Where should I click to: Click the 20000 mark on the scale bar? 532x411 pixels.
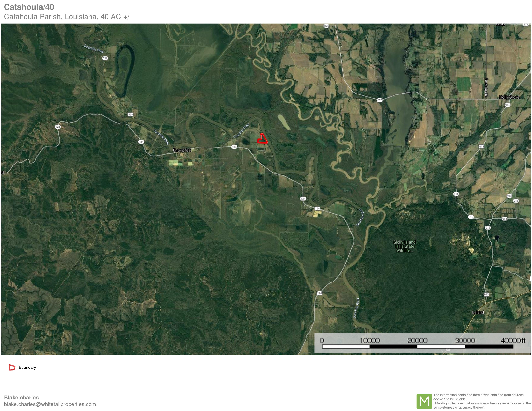coord(417,340)
